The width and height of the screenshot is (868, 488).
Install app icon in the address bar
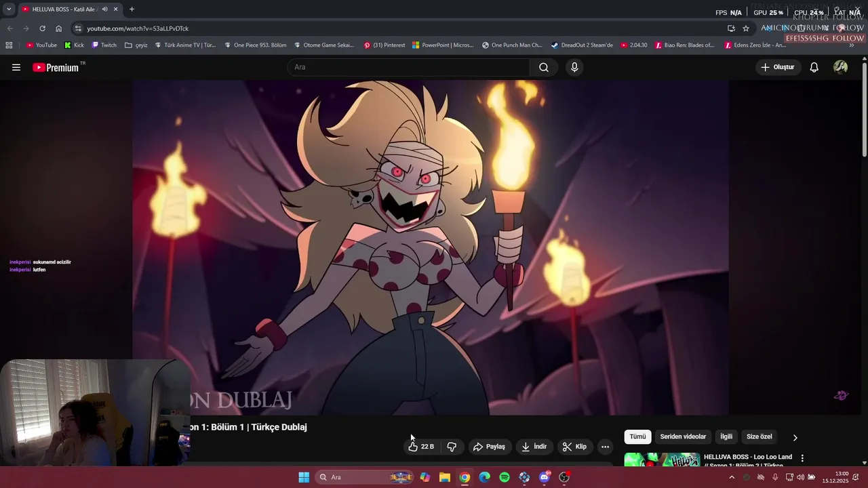pos(731,28)
